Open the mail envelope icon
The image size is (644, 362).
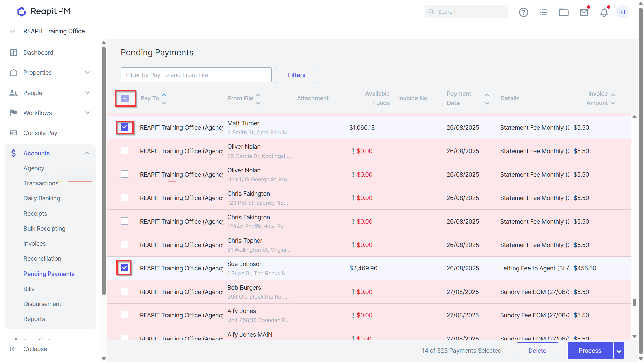(x=584, y=12)
